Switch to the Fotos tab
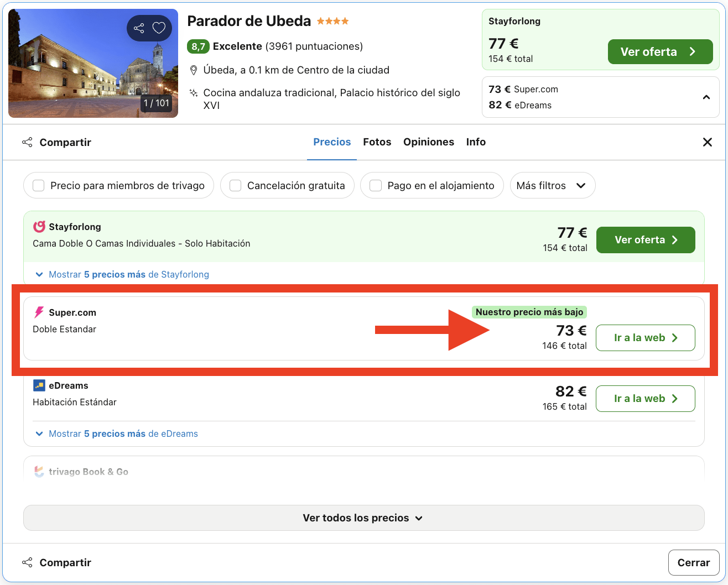The width and height of the screenshot is (728, 585). point(377,142)
